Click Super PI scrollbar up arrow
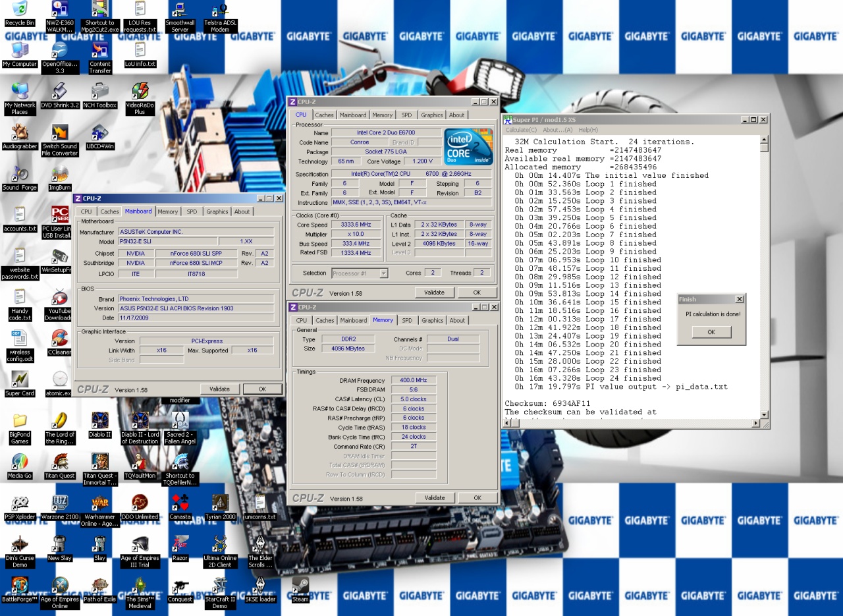 click(x=764, y=139)
